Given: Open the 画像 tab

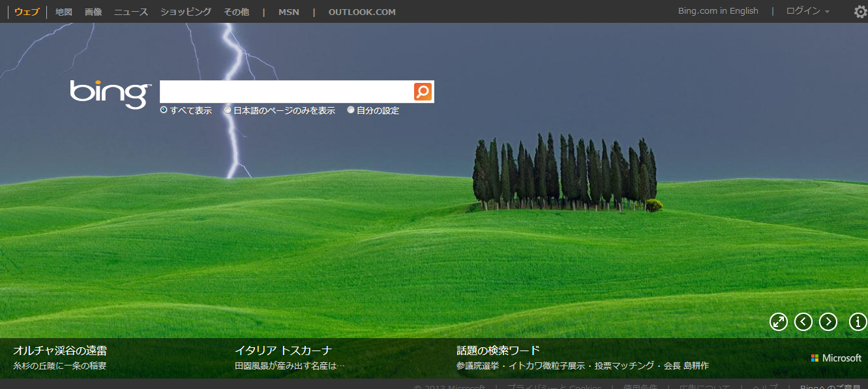Looking at the screenshot, I should click(x=93, y=12).
